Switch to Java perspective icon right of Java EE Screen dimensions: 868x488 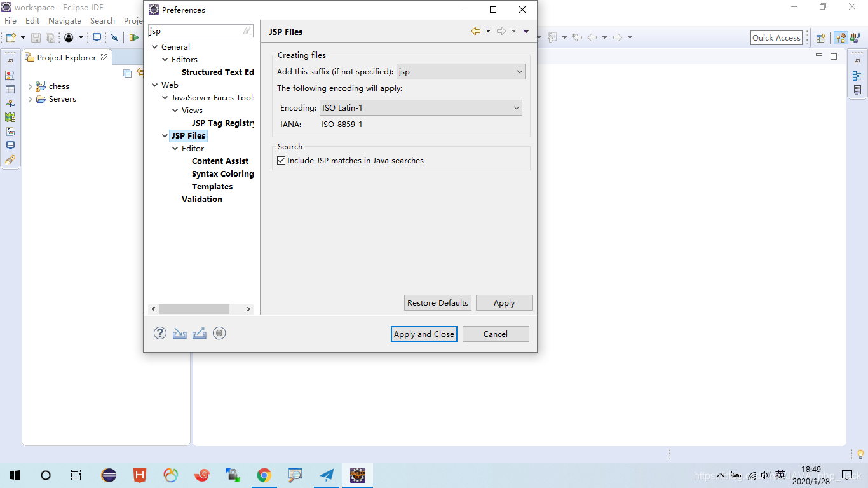(x=855, y=38)
